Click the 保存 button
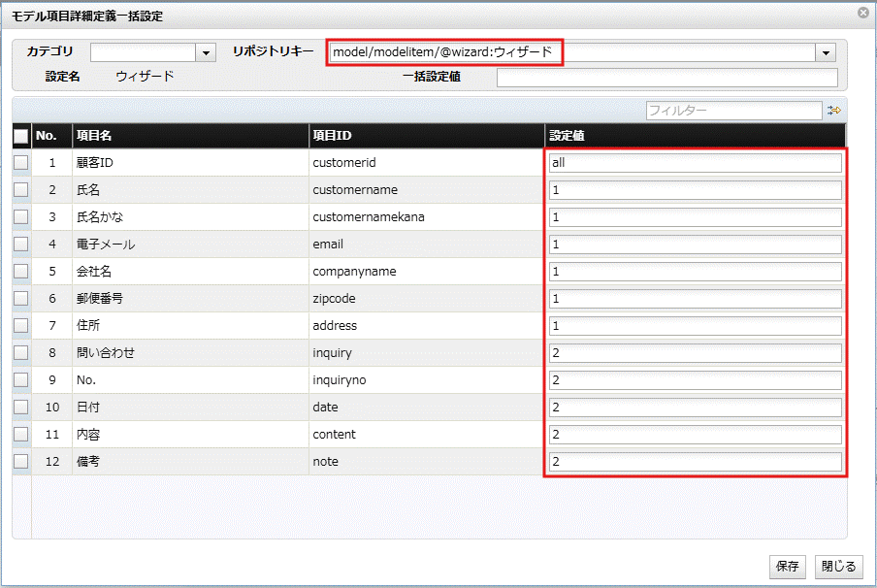 click(788, 567)
